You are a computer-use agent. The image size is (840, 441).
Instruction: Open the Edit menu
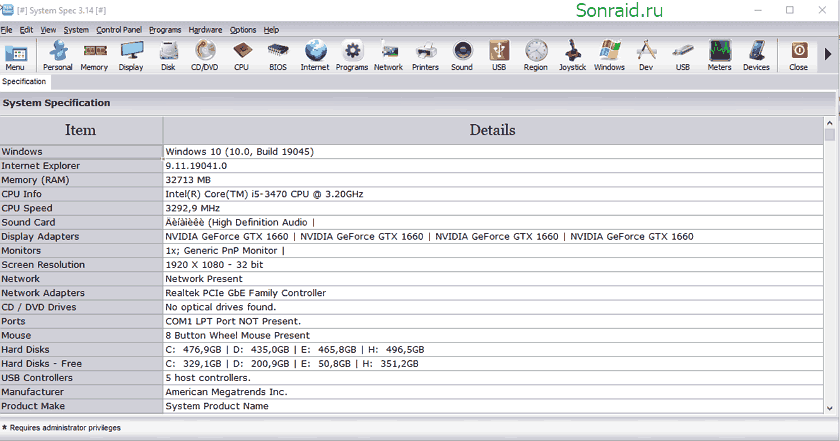26,30
